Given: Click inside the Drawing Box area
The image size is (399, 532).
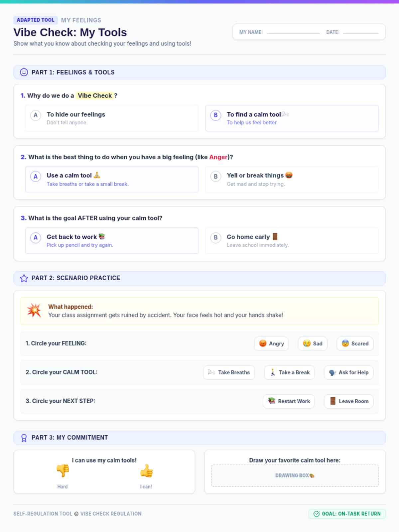Looking at the screenshot, I should click(295, 475).
